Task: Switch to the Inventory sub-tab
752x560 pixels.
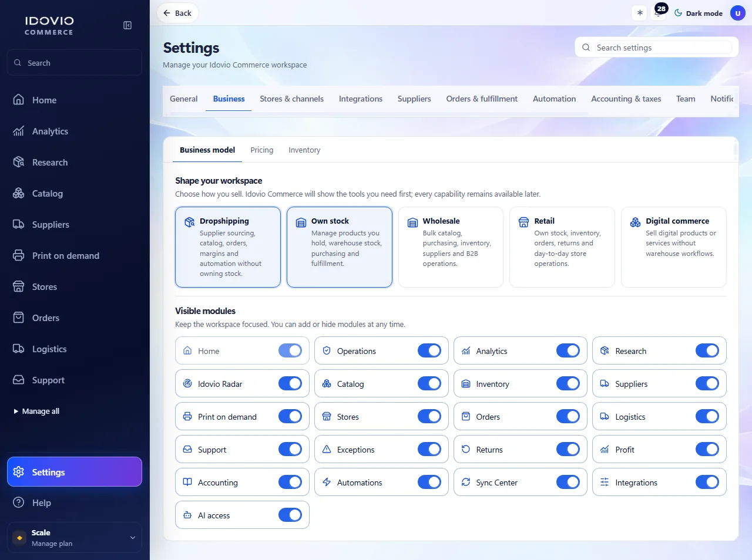Action: pos(304,150)
